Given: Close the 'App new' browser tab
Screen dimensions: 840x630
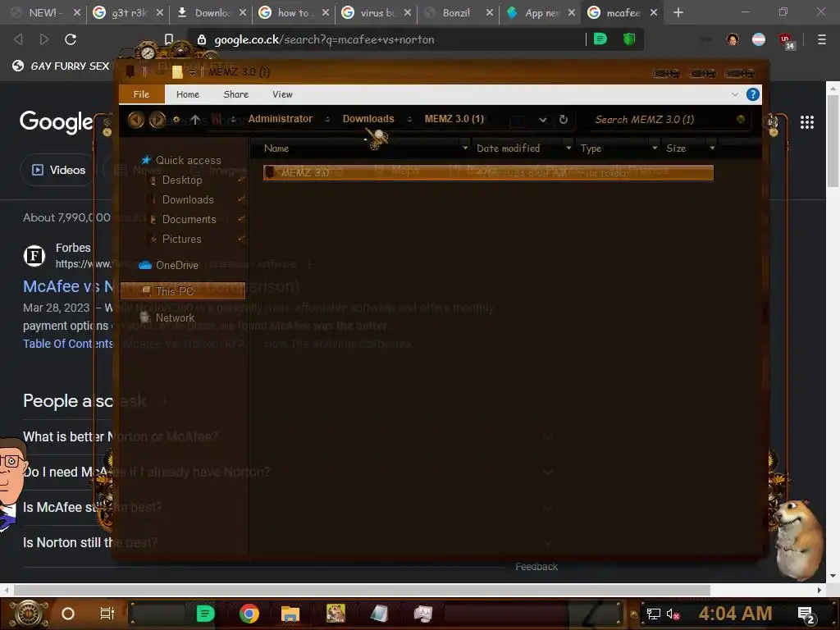Looking at the screenshot, I should (x=572, y=12).
